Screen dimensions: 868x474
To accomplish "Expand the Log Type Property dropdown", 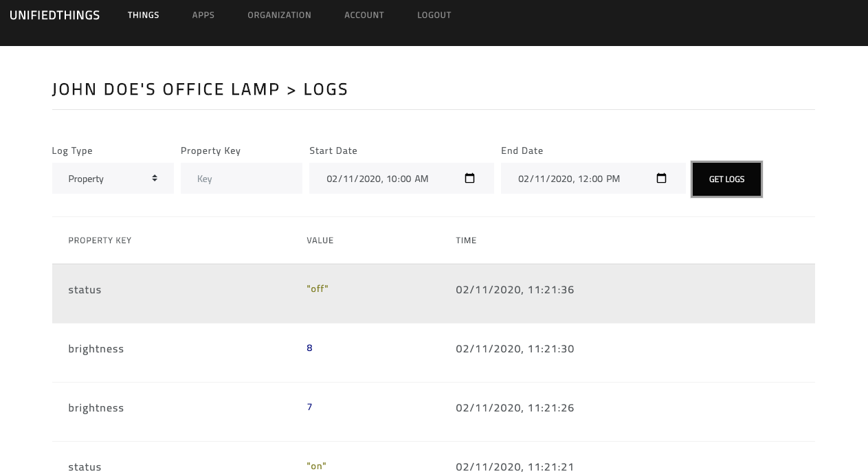I will [x=113, y=179].
